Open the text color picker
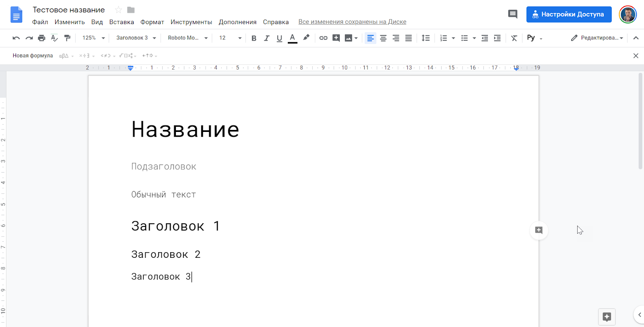Viewport: 644px width, 327px height. click(293, 38)
